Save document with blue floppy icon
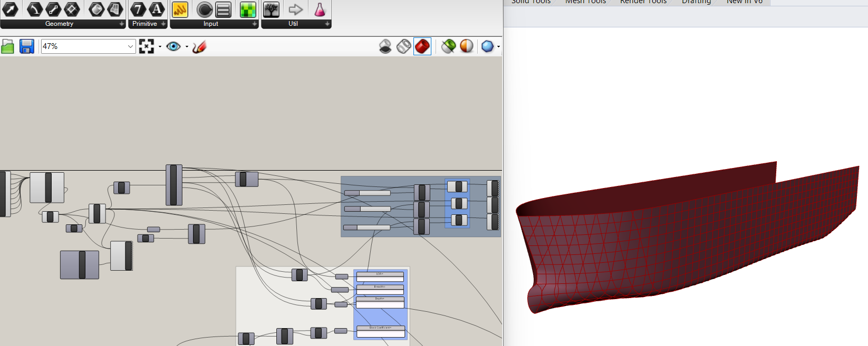 tap(27, 47)
